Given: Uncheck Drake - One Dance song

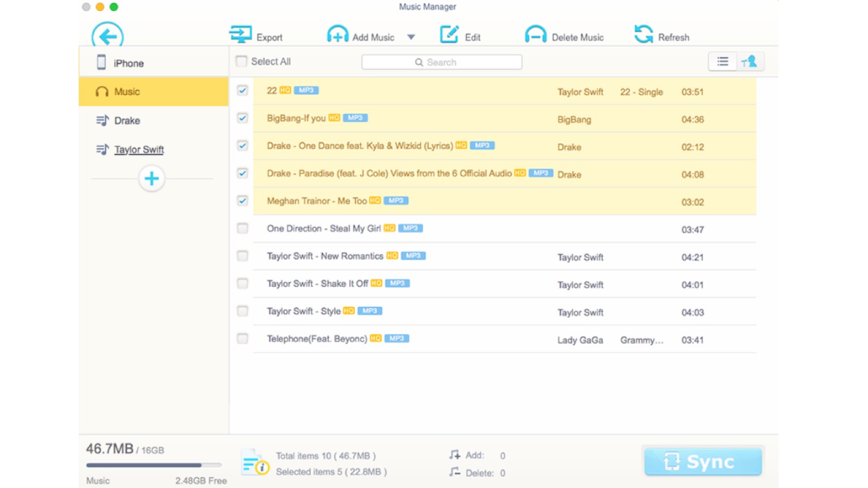Looking at the screenshot, I should pos(242,146).
